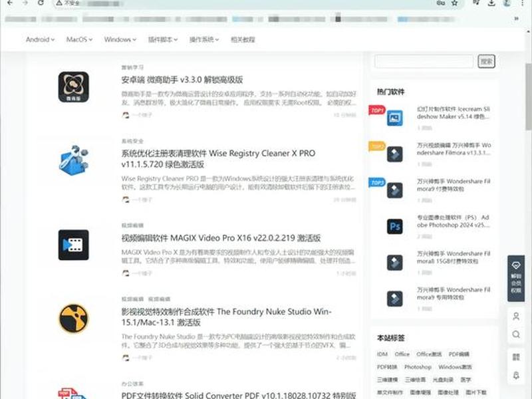The width and height of the screenshot is (532, 399).
Task: Click the Filmora9 付费特效包 icon
Action: pyautogui.click(x=395, y=190)
